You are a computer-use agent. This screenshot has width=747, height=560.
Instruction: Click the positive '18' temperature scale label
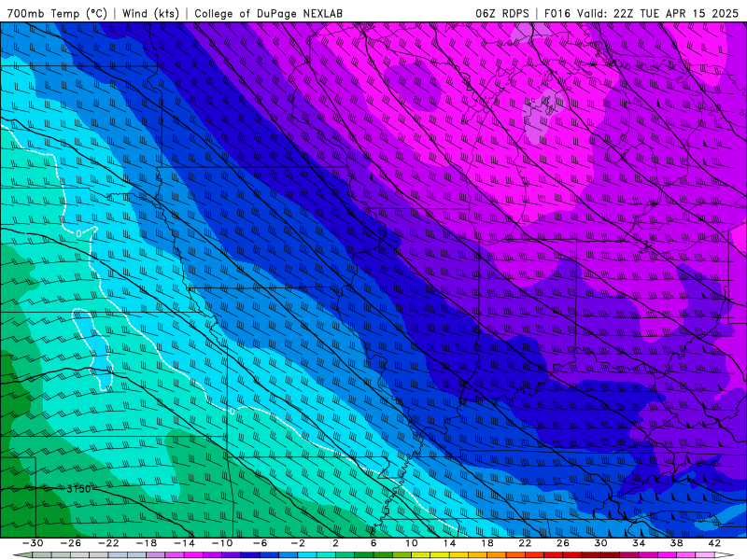point(486,543)
